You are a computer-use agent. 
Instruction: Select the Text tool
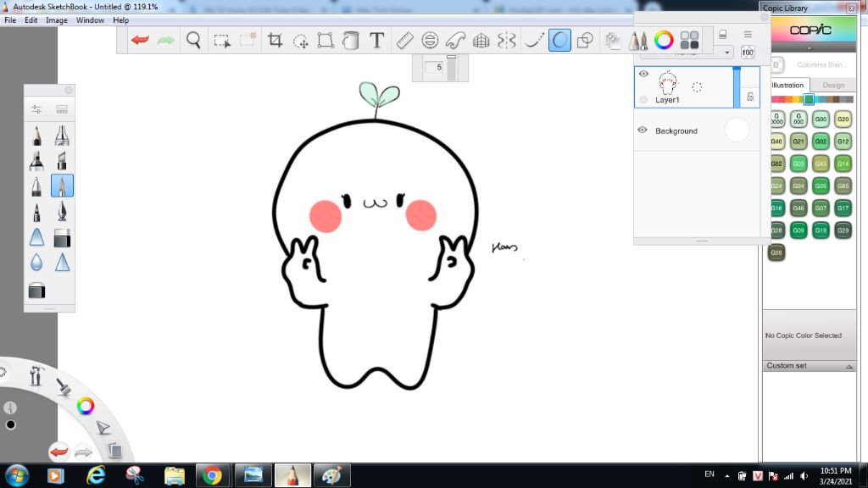377,40
